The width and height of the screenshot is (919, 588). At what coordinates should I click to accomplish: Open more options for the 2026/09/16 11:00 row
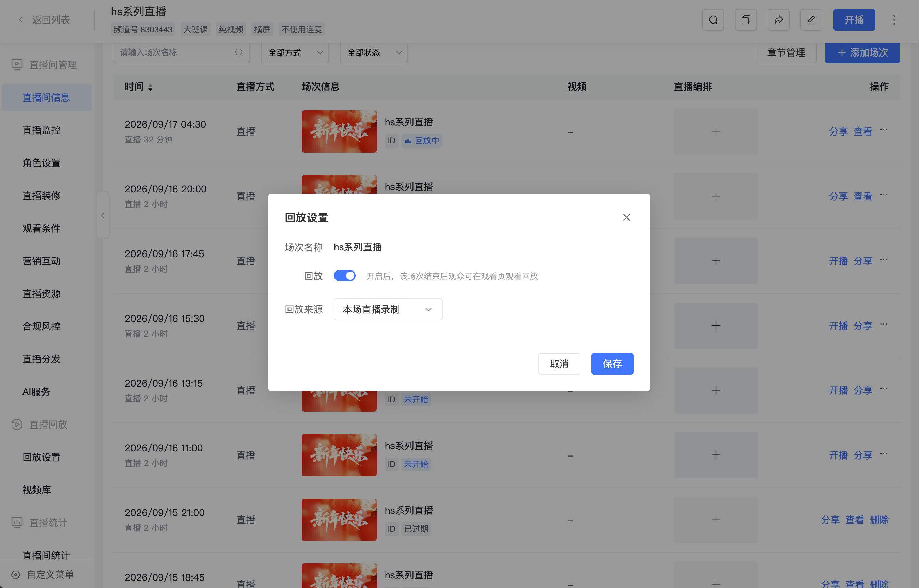(884, 453)
